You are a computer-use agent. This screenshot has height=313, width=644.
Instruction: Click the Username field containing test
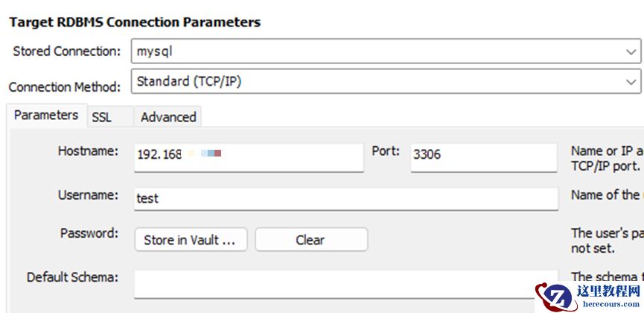(x=345, y=199)
